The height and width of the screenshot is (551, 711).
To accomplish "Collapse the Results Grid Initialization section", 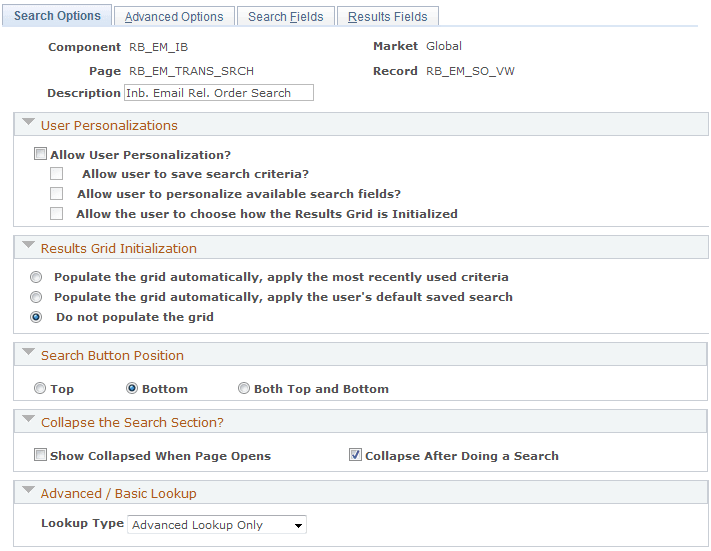I will click(x=28, y=245).
